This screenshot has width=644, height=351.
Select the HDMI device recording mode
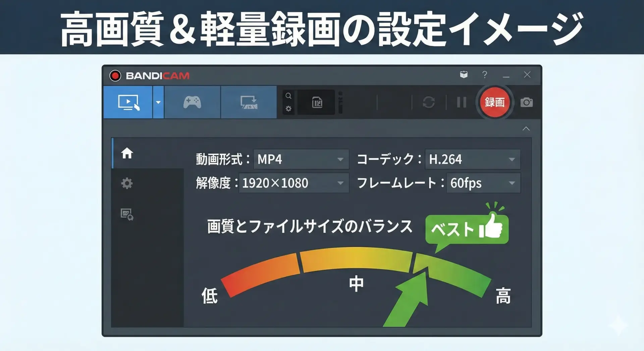249,102
